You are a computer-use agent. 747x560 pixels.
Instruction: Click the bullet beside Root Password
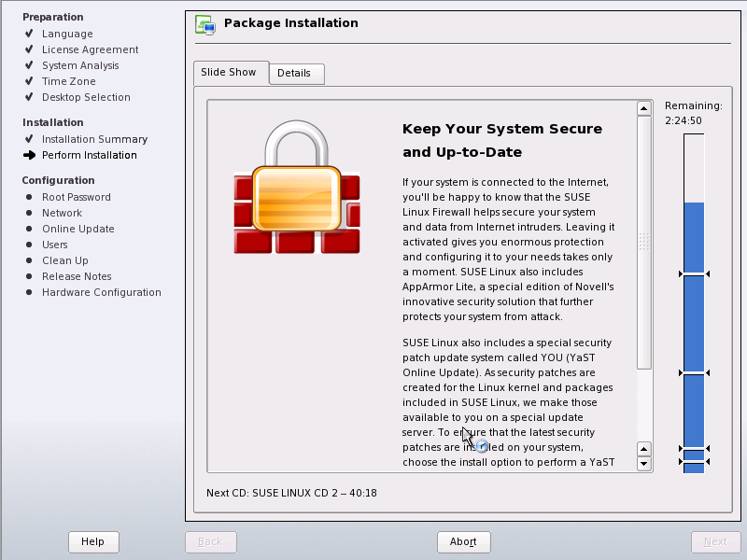click(29, 197)
